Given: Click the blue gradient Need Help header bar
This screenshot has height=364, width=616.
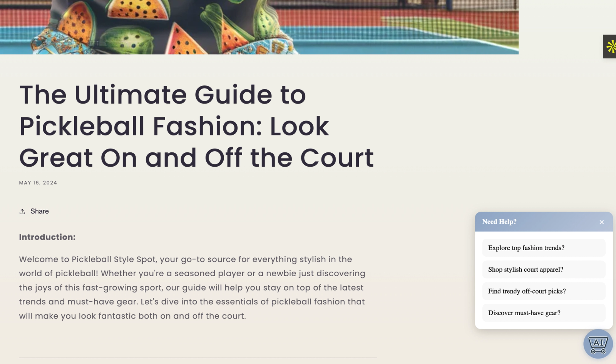Looking at the screenshot, I should tap(544, 222).
